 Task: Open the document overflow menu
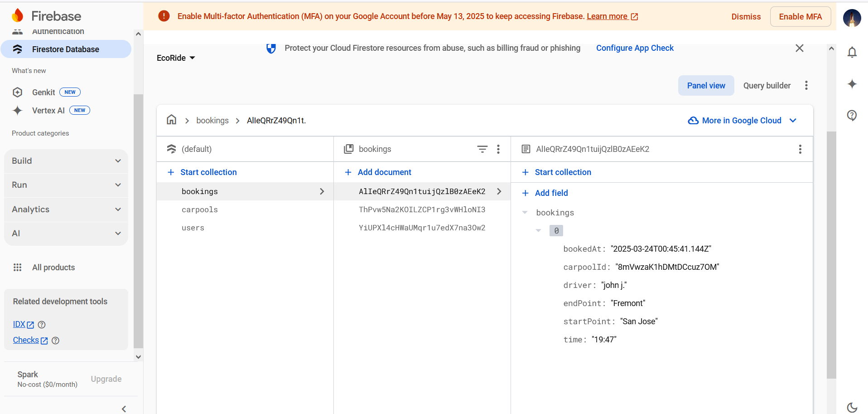(800, 149)
